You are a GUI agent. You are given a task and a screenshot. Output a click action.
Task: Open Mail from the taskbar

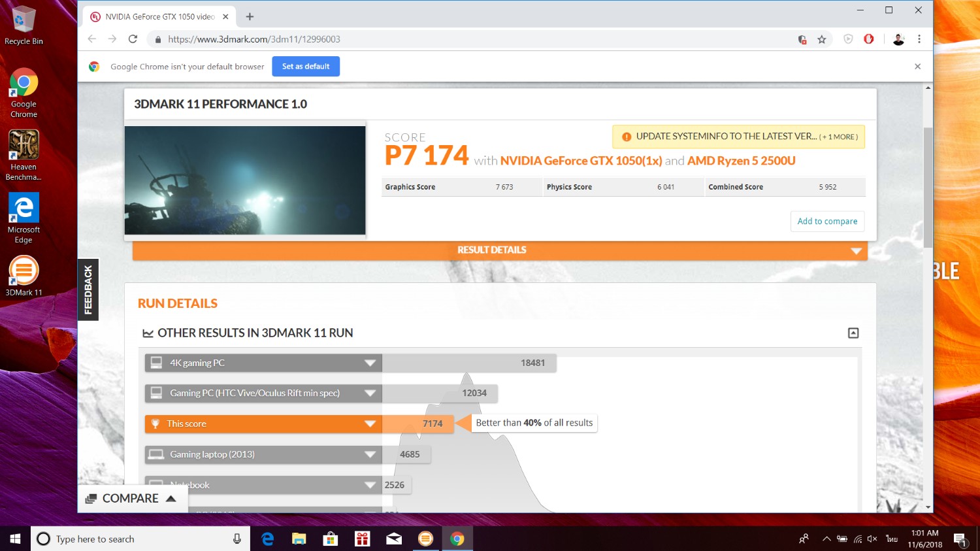tap(393, 539)
